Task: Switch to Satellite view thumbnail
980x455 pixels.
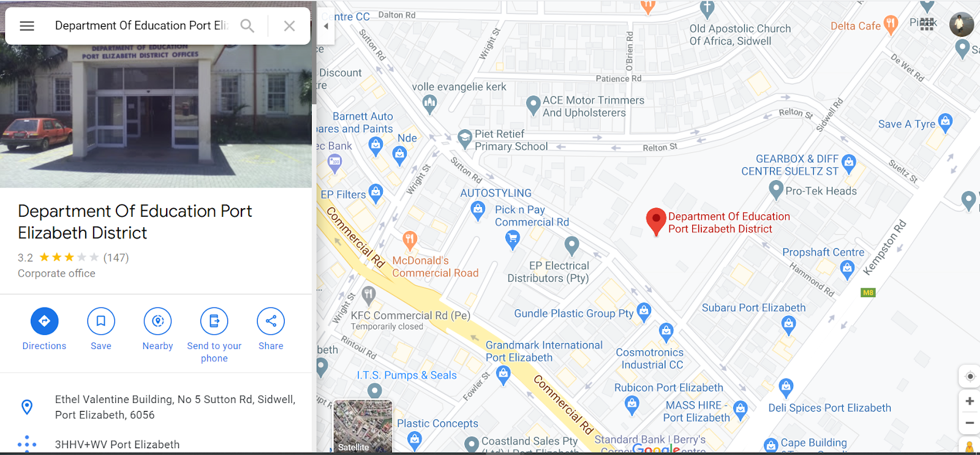Action: pyautogui.click(x=363, y=427)
